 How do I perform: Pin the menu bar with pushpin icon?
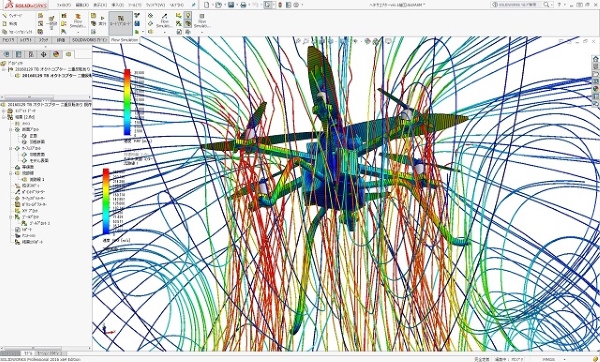(194, 5)
